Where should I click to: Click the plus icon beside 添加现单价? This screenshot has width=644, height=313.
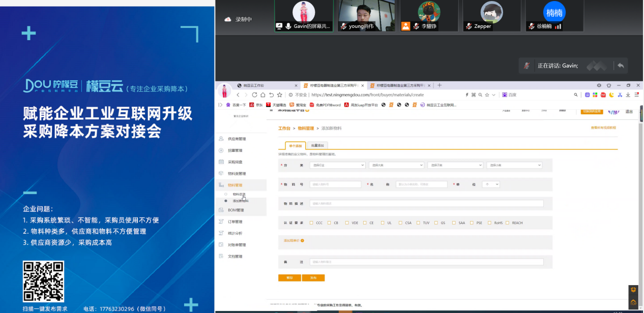click(x=302, y=240)
